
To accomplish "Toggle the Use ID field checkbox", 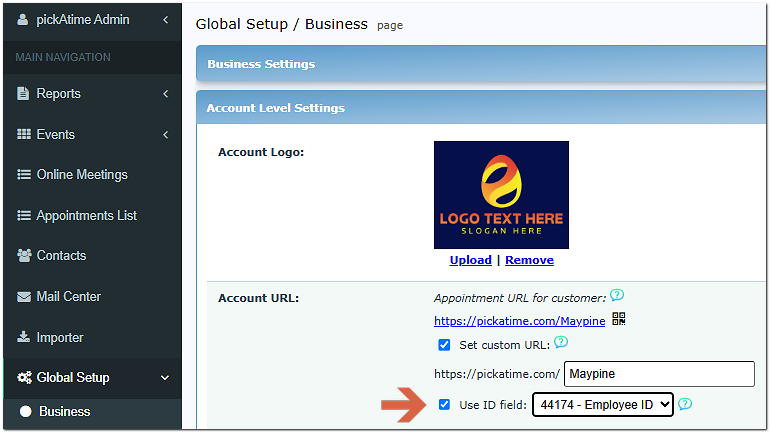I will (x=444, y=405).
